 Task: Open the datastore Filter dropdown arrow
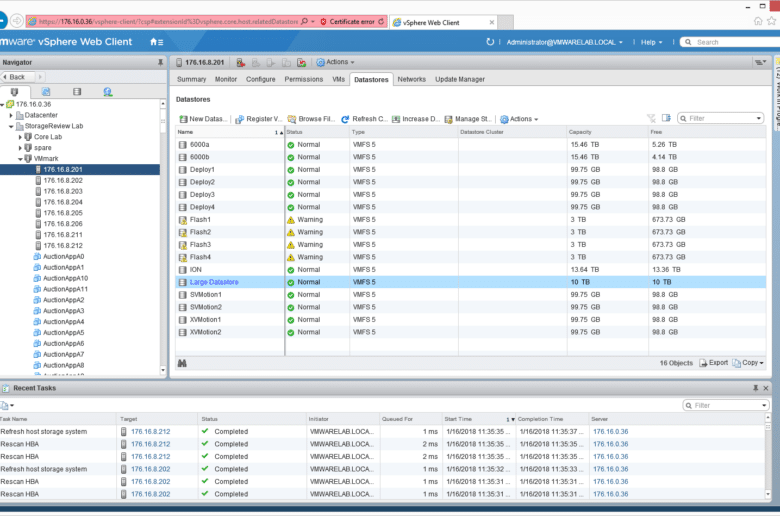point(759,118)
